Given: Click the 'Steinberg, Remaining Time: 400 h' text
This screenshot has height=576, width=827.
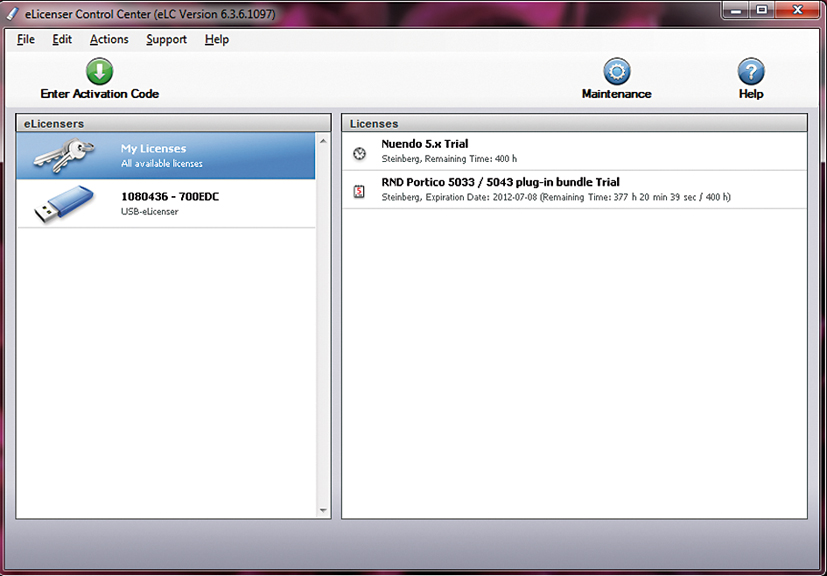Looking at the screenshot, I should [449, 159].
